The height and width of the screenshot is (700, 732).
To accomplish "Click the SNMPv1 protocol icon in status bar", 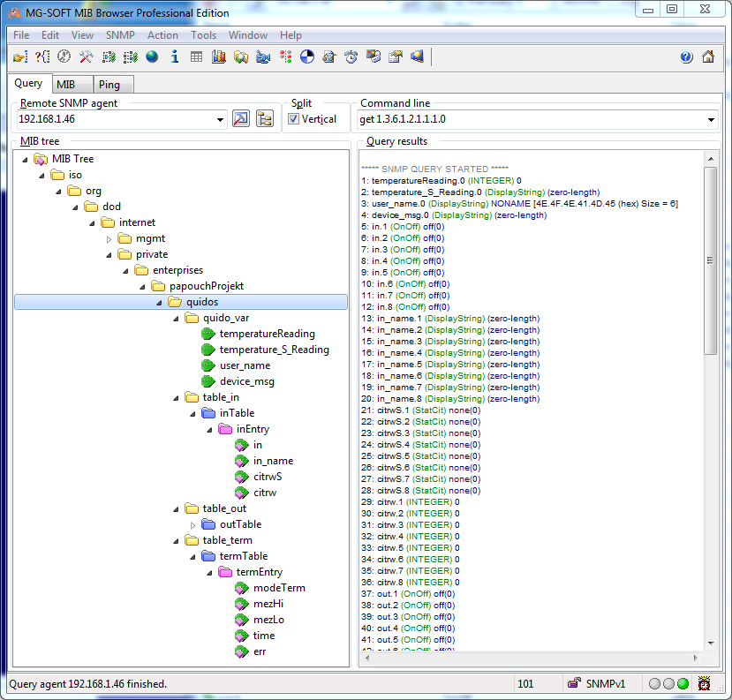I will coord(574,683).
